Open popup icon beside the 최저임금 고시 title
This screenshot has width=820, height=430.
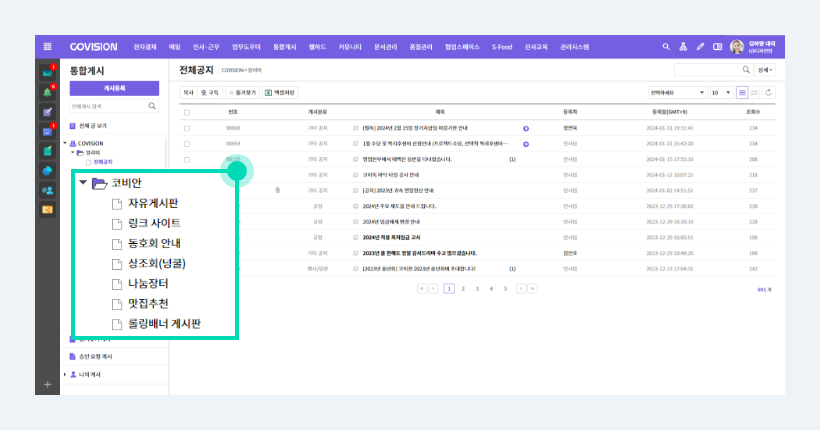[356, 237]
